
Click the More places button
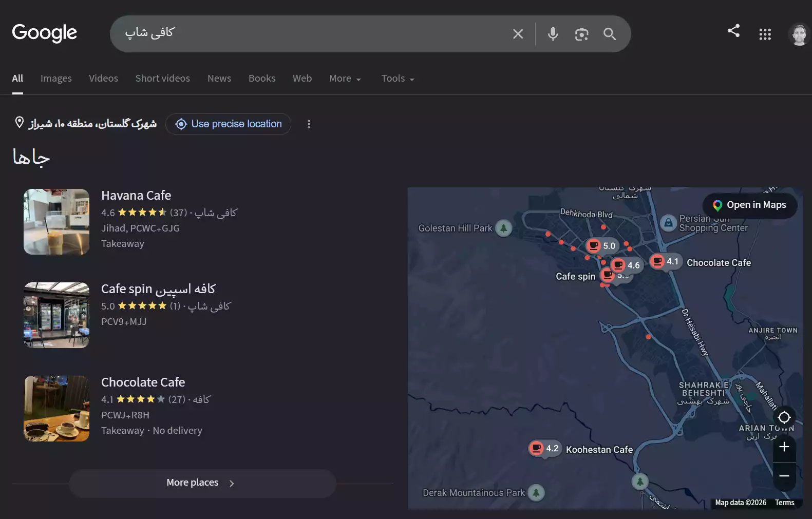(x=202, y=483)
